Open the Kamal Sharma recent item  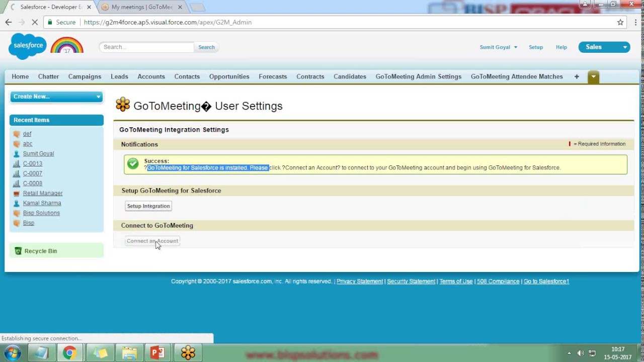[42, 203]
